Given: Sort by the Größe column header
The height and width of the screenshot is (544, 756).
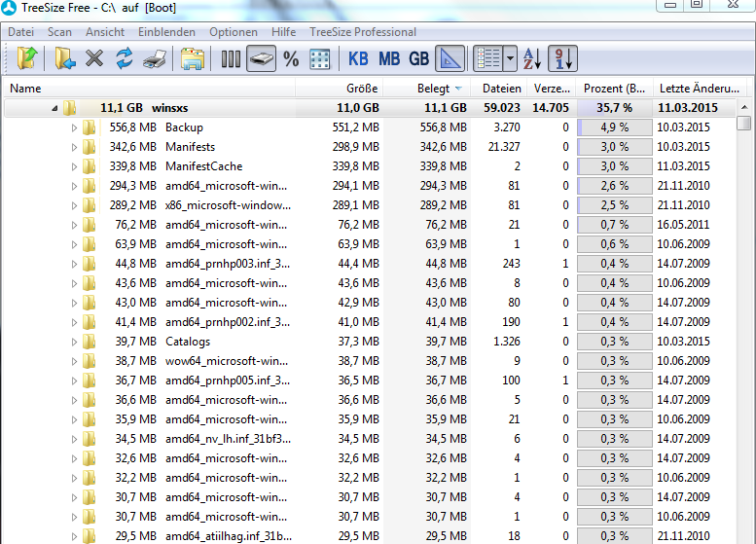Looking at the screenshot, I should (x=339, y=89).
